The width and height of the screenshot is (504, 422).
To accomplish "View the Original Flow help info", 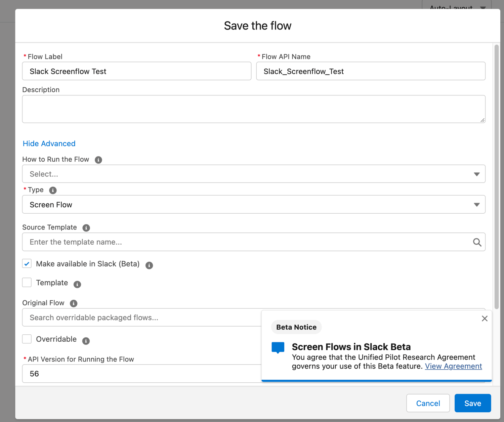I will pyautogui.click(x=73, y=303).
